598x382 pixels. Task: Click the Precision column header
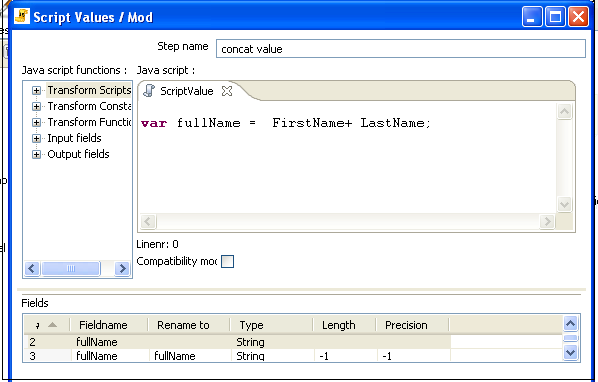413,325
